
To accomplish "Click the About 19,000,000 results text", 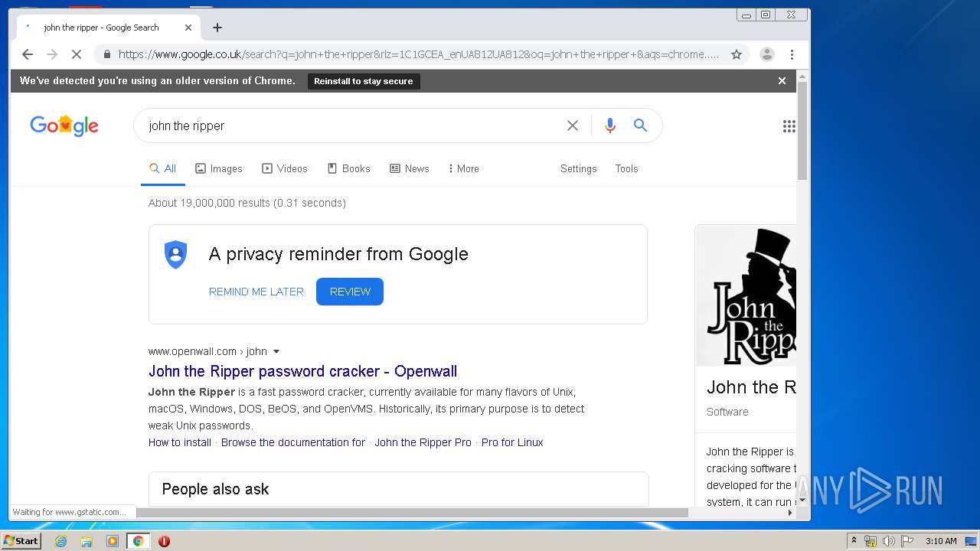I will point(247,203).
